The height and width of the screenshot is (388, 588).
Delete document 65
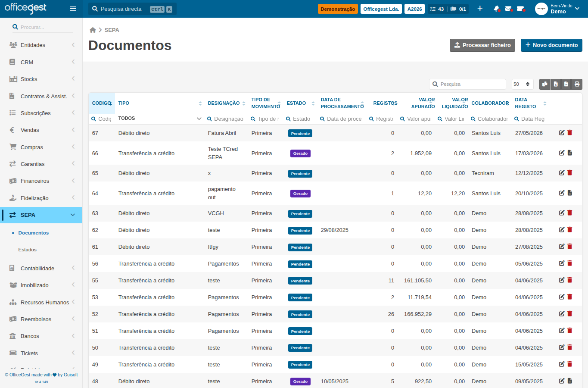pyautogui.click(x=570, y=173)
